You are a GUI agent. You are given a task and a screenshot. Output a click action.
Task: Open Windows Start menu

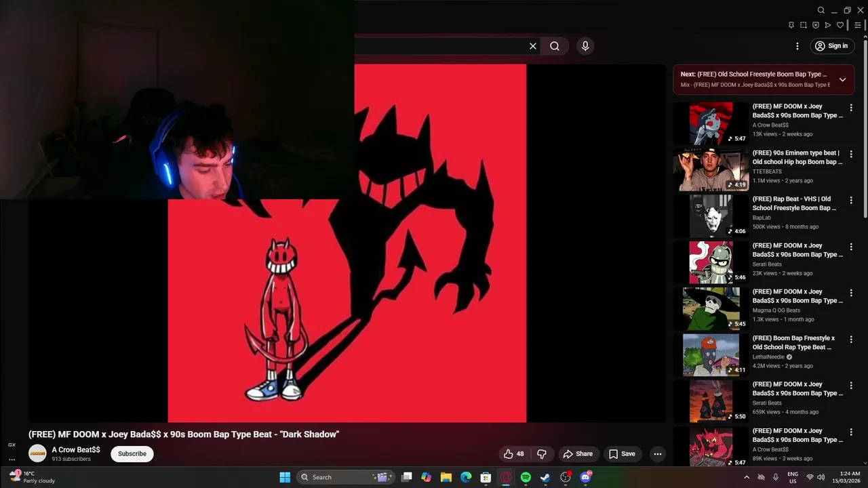point(285,477)
